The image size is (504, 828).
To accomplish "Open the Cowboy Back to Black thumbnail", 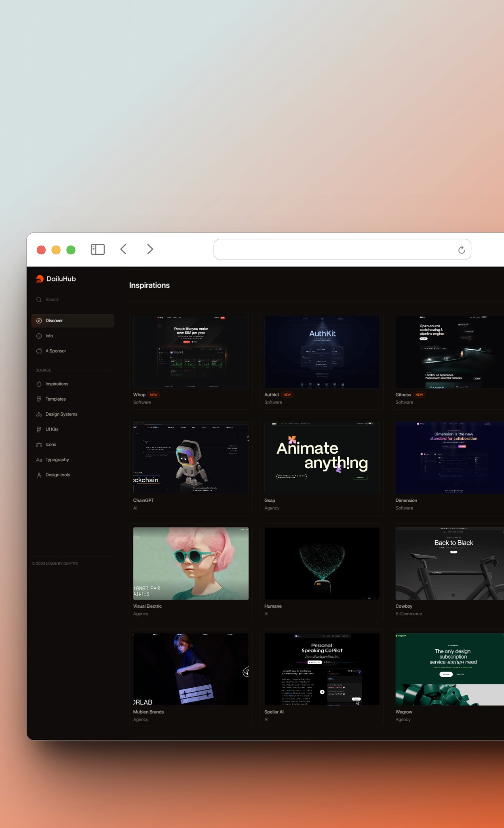I will [449, 564].
